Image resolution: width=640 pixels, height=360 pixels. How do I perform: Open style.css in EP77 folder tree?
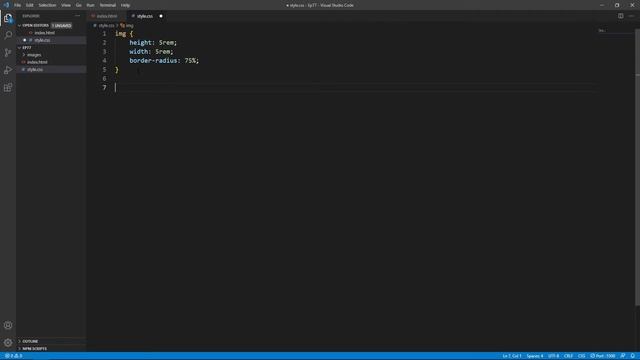(x=35, y=69)
